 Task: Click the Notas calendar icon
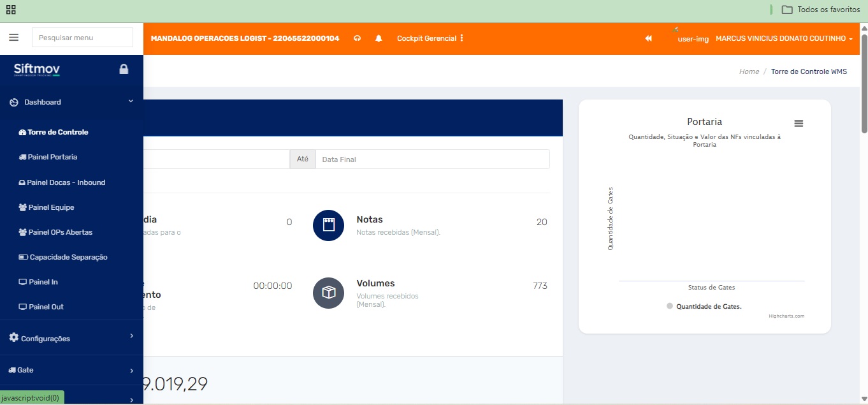[328, 225]
